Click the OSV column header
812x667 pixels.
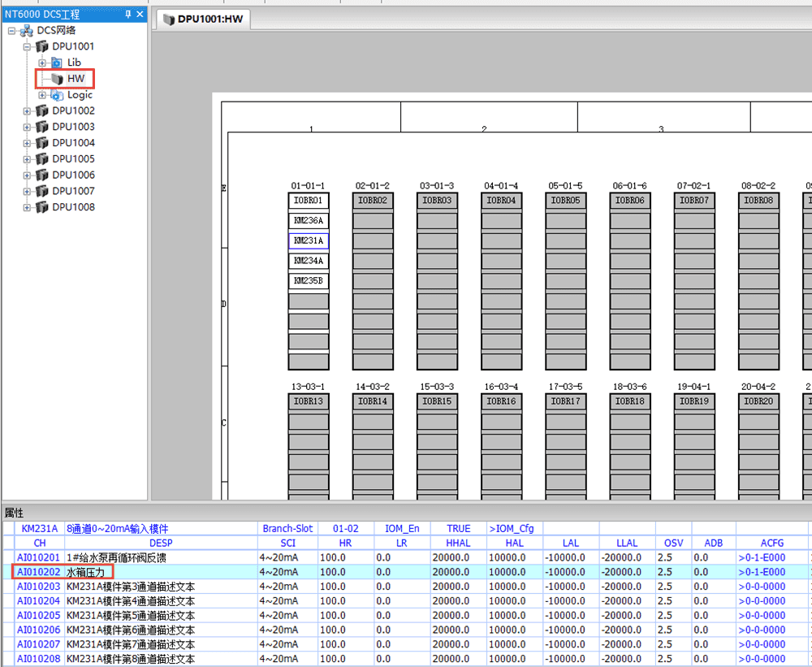(x=673, y=544)
